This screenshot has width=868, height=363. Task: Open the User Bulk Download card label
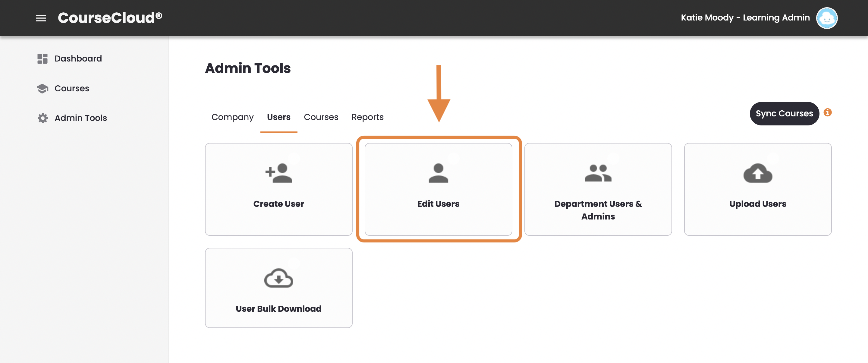click(x=278, y=309)
